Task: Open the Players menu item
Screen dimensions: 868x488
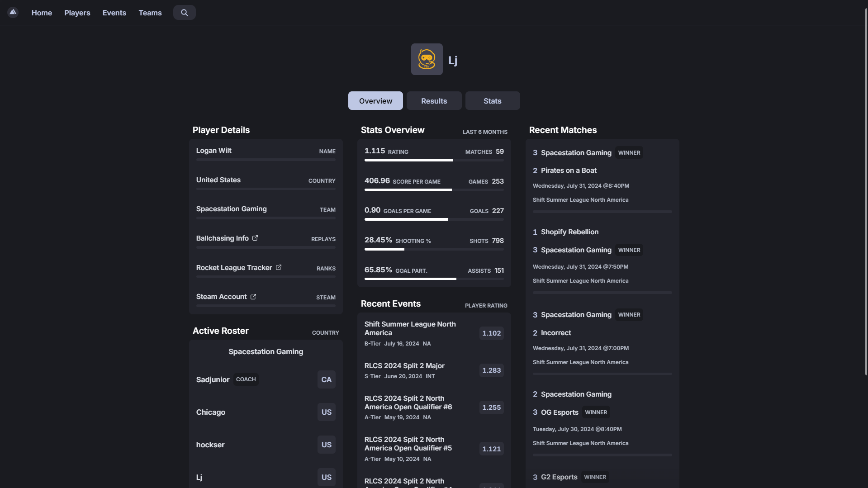Action: coord(77,13)
